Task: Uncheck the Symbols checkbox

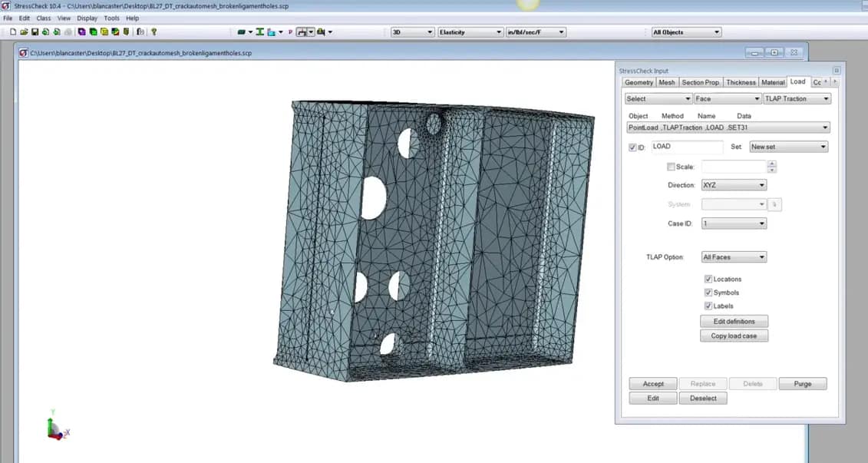Action: tap(708, 293)
